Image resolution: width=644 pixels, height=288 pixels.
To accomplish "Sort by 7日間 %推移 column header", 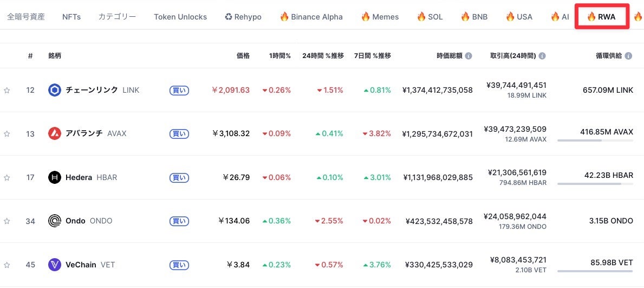I will coord(372,56).
